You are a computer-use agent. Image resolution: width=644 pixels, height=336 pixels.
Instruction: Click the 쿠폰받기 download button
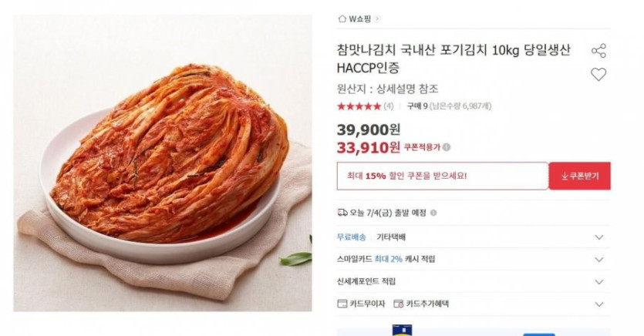pyautogui.click(x=579, y=176)
